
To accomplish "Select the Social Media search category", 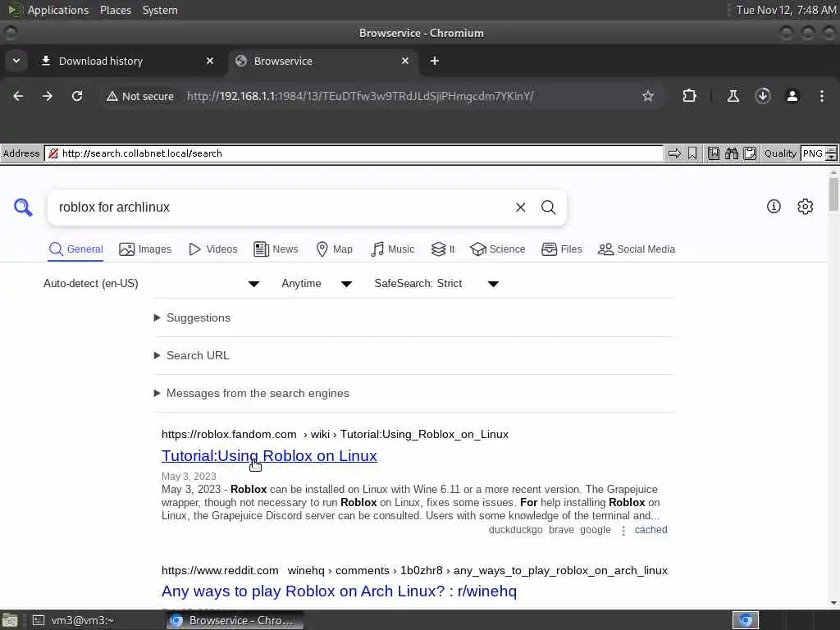I will point(637,249).
